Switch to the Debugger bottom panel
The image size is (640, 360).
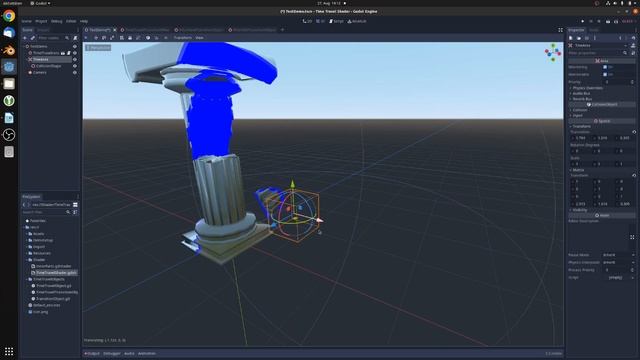(x=112, y=353)
